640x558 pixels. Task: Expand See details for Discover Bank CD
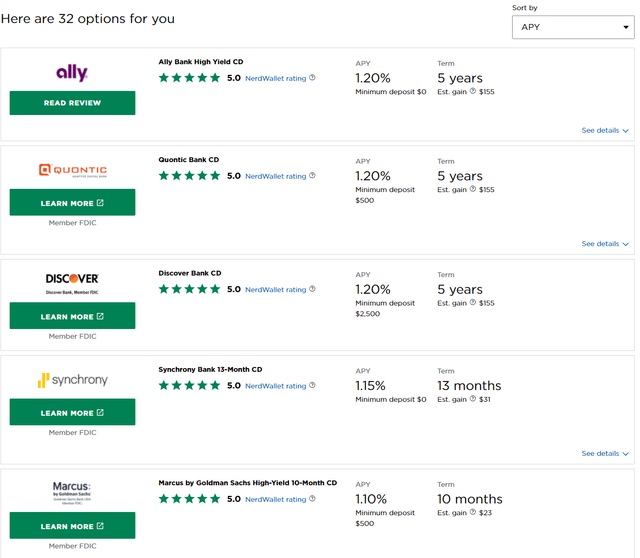point(605,357)
